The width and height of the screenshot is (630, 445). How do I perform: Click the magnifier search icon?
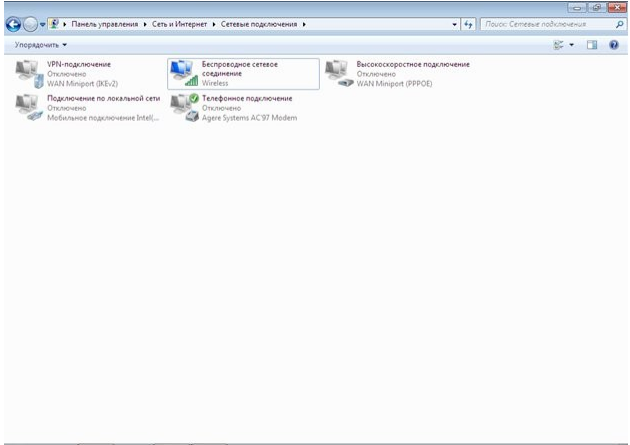(x=620, y=24)
